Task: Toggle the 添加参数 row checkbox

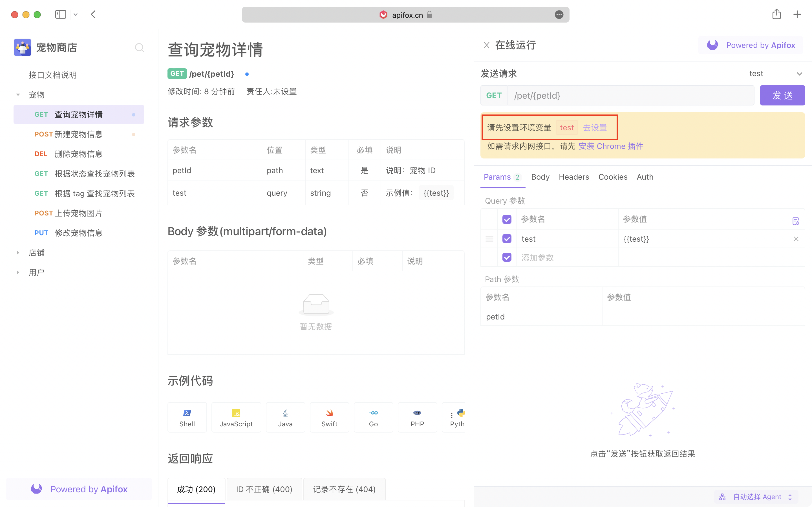Action: 507,257
